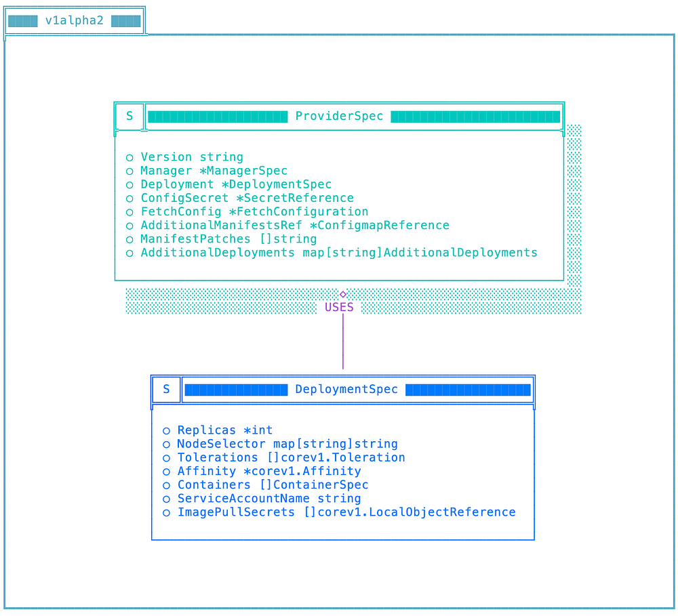Click the circle bullet before Version
The image size is (678, 616).
coord(129,158)
